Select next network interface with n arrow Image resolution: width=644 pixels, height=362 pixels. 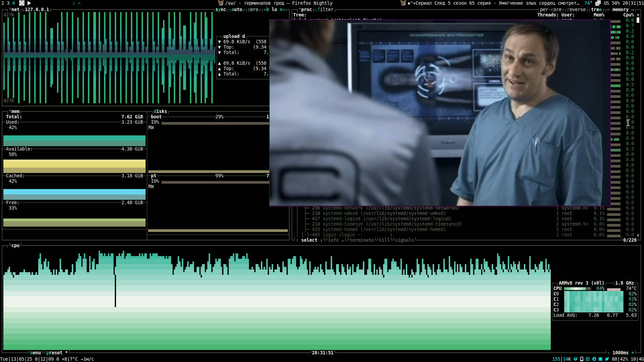pyautogui.click(x=282, y=10)
